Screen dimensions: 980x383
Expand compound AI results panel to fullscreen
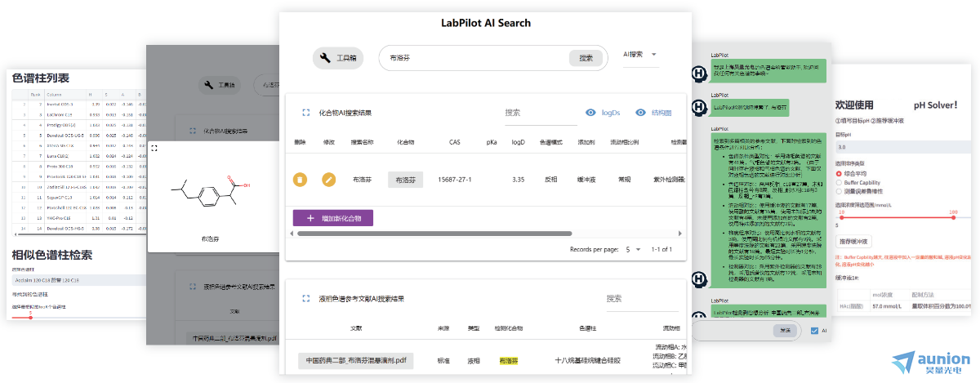tap(305, 113)
